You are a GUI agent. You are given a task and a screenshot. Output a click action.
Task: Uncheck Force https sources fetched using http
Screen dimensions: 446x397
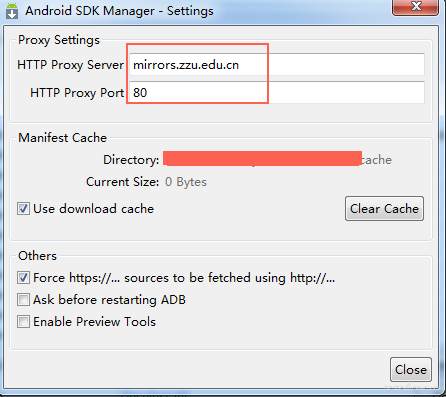(23, 278)
